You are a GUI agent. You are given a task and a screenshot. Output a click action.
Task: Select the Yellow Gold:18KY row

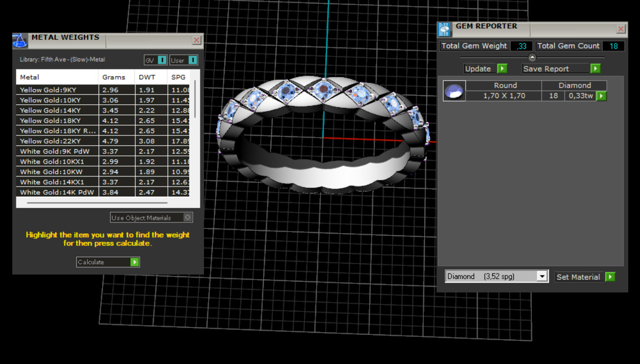click(103, 121)
